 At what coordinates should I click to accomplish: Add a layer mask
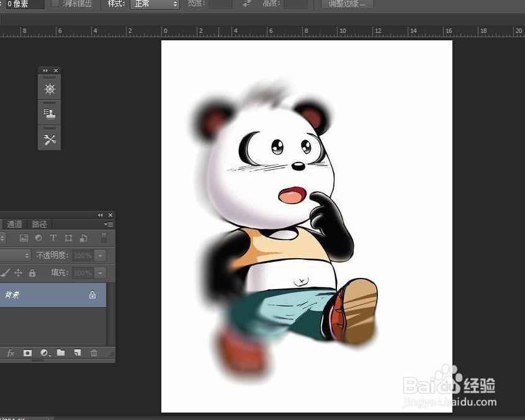tap(27, 353)
